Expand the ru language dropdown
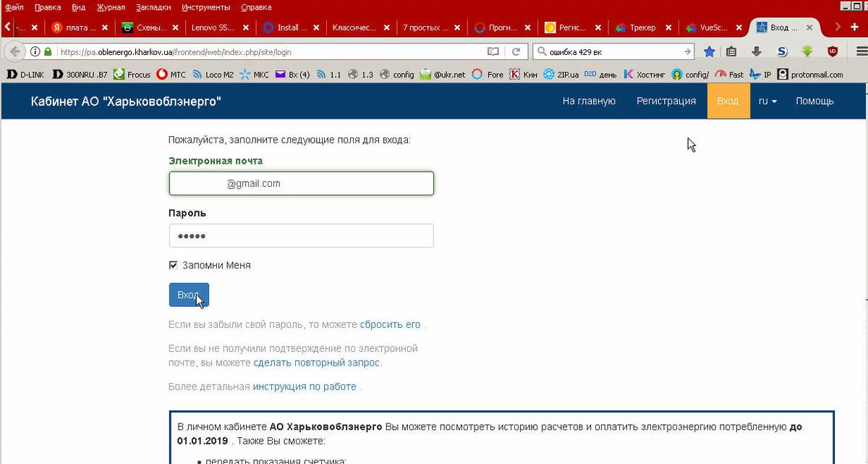Viewport: 868px width, 464px height. pyautogui.click(x=767, y=101)
